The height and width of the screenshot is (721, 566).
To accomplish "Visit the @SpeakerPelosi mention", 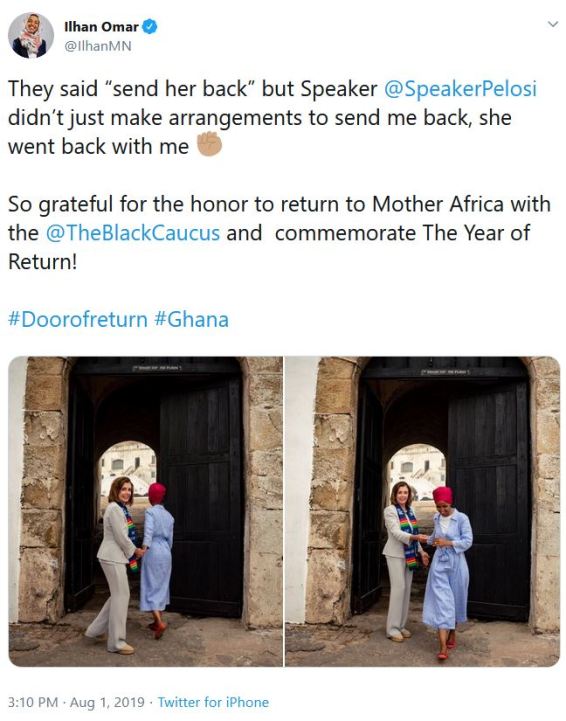I will pos(460,89).
